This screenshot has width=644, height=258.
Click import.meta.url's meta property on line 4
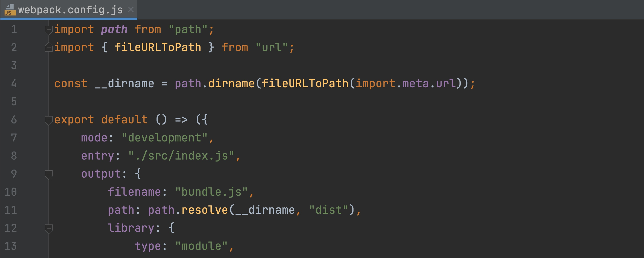(416, 83)
